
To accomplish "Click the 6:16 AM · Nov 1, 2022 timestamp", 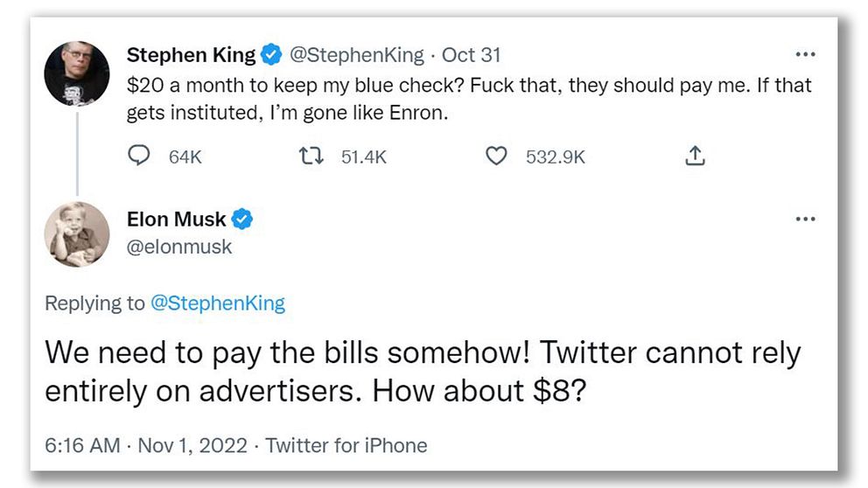I will pos(149,445).
